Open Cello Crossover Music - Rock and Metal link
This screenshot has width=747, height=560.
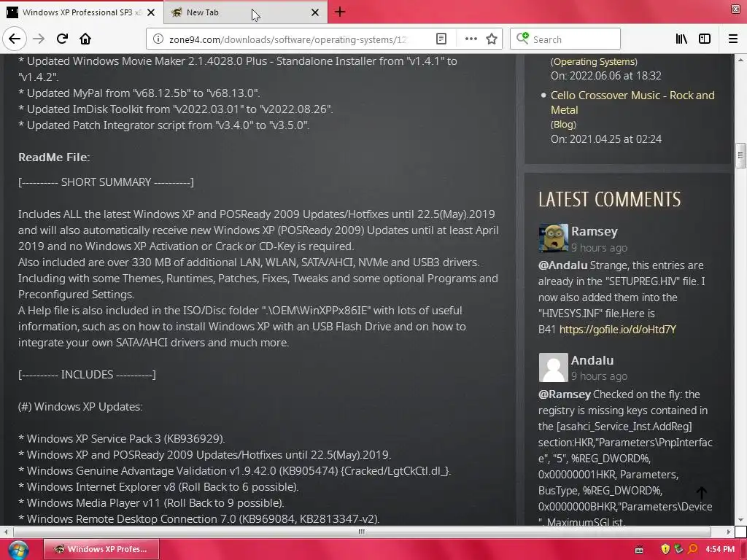pos(632,102)
